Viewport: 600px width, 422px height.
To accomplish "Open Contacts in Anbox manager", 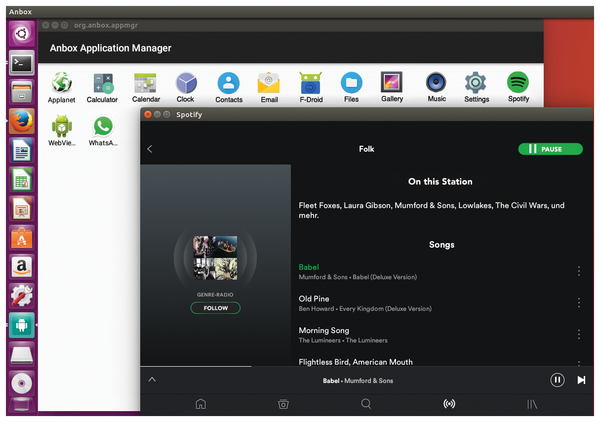I will (x=228, y=88).
